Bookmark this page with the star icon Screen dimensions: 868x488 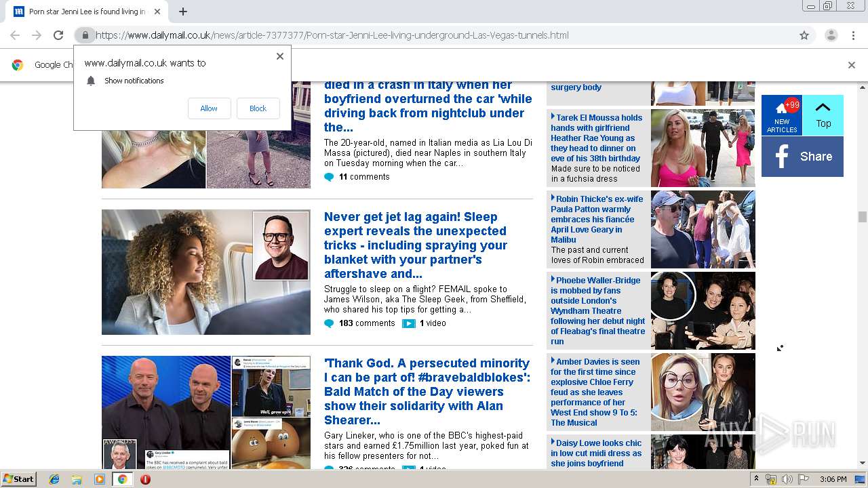click(804, 35)
